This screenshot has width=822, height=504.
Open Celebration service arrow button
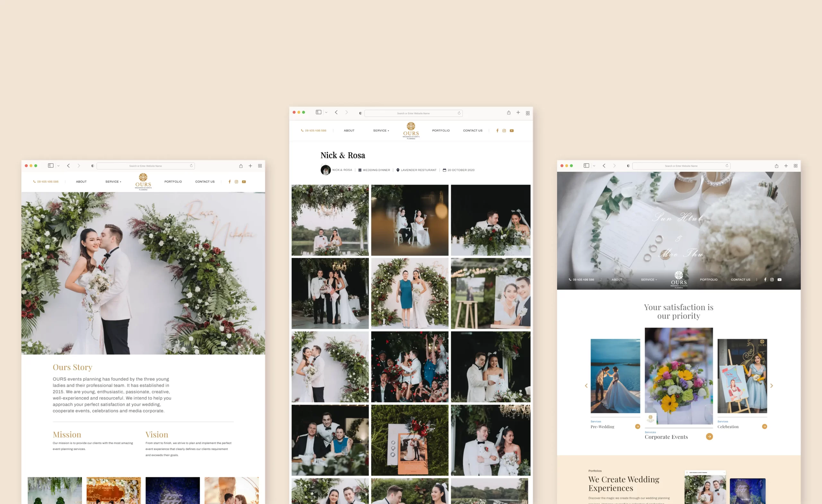click(764, 427)
